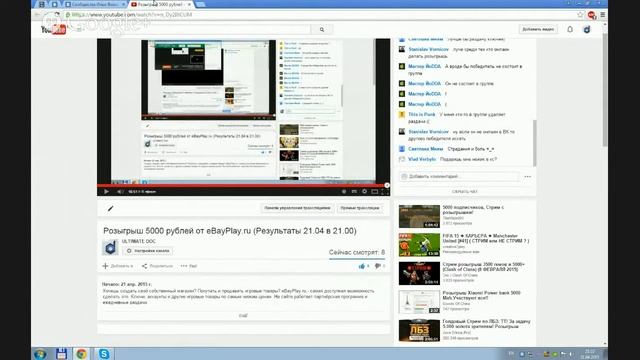Click the bookmark star in address bar
The image size is (640, 360).
580,15
